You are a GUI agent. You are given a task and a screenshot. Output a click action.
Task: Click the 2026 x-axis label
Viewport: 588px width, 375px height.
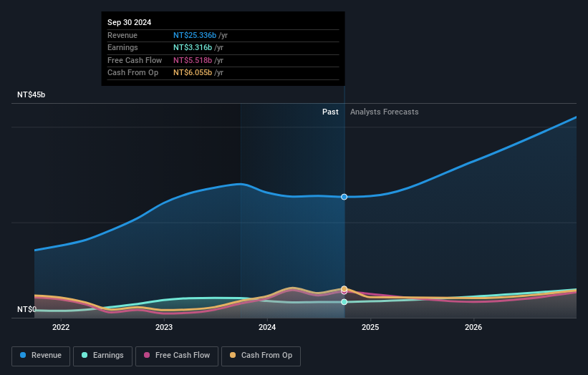[473, 328]
